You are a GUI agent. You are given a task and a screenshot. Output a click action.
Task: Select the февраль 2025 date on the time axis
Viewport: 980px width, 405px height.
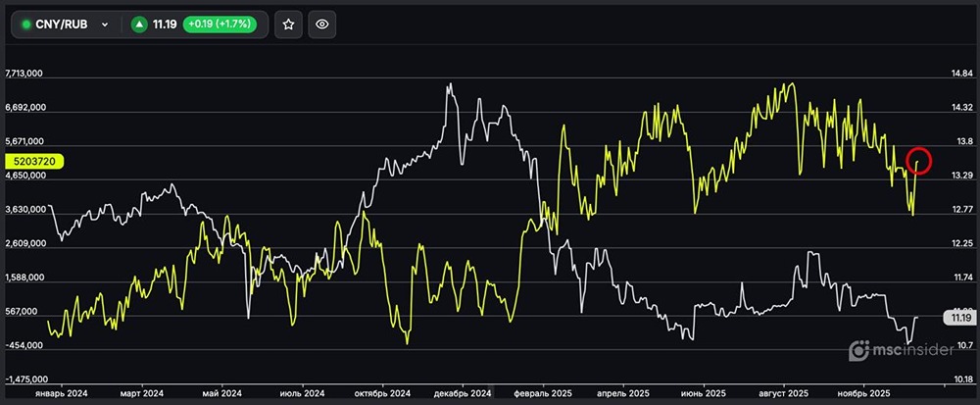[x=543, y=394]
